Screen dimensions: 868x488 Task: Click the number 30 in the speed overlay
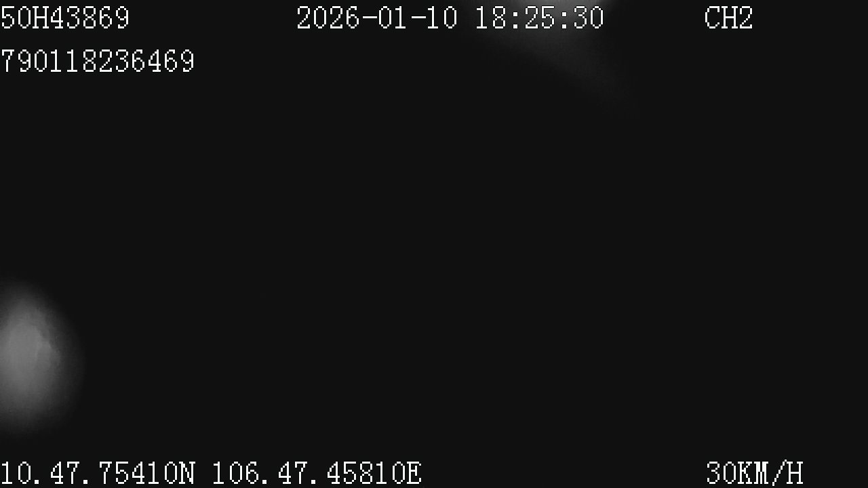point(722,473)
